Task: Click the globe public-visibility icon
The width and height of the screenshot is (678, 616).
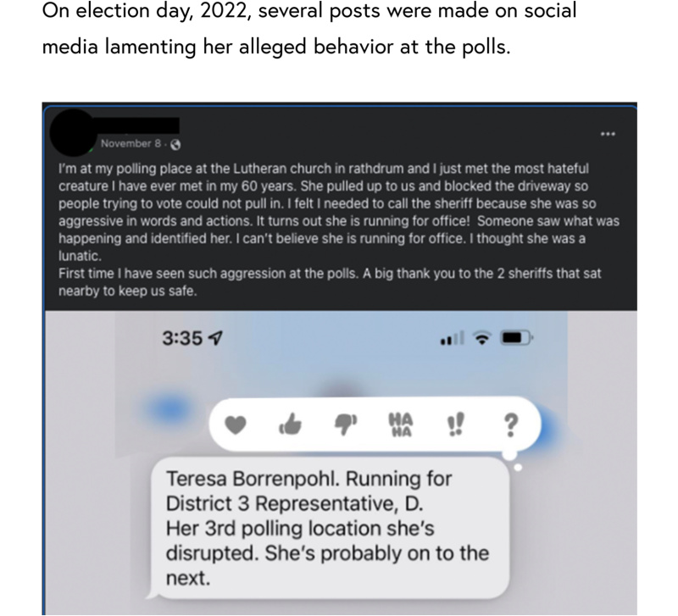Action: [x=175, y=144]
